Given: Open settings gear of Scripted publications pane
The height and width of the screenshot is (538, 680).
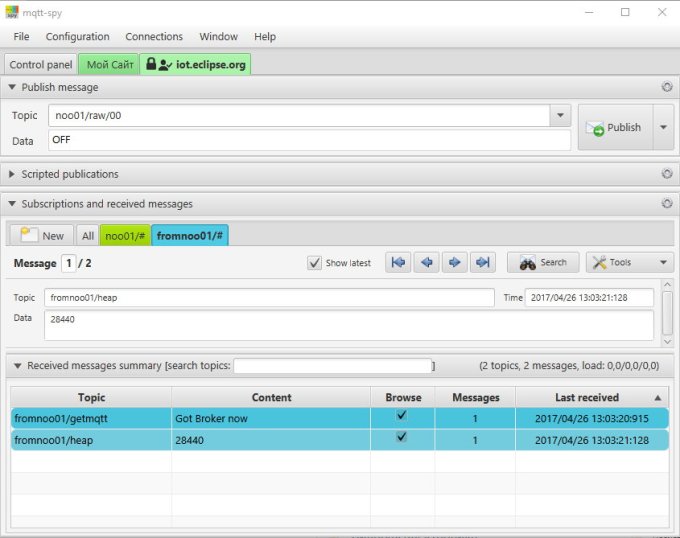Looking at the screenshot, I should [666, 174].
